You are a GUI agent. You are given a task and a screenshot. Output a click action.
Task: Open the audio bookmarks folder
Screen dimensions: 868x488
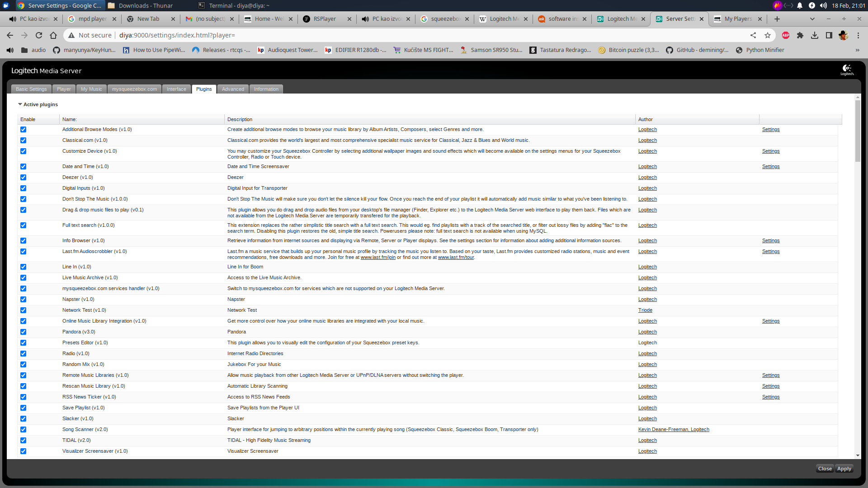[33, 50]
